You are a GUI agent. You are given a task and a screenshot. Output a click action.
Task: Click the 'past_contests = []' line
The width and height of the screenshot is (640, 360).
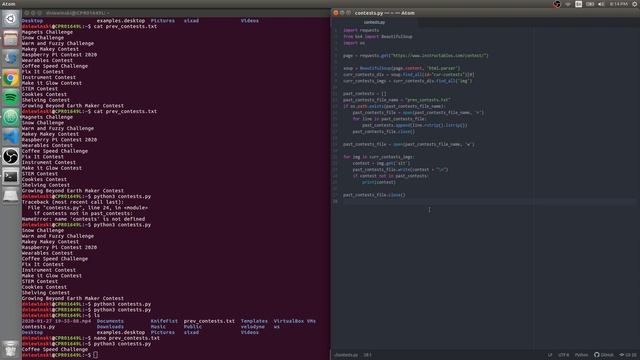[x=364, y=93]
